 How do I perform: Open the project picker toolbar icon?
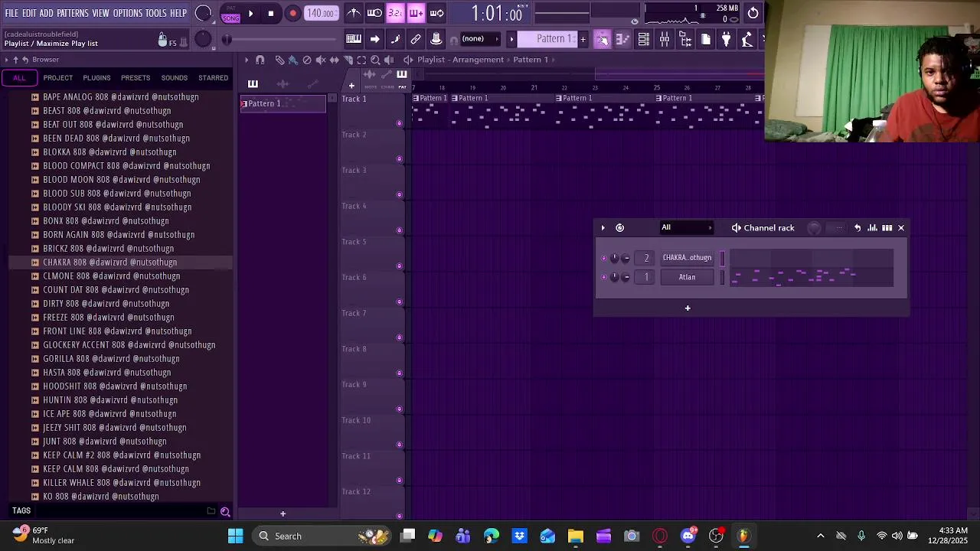(706, 39)
